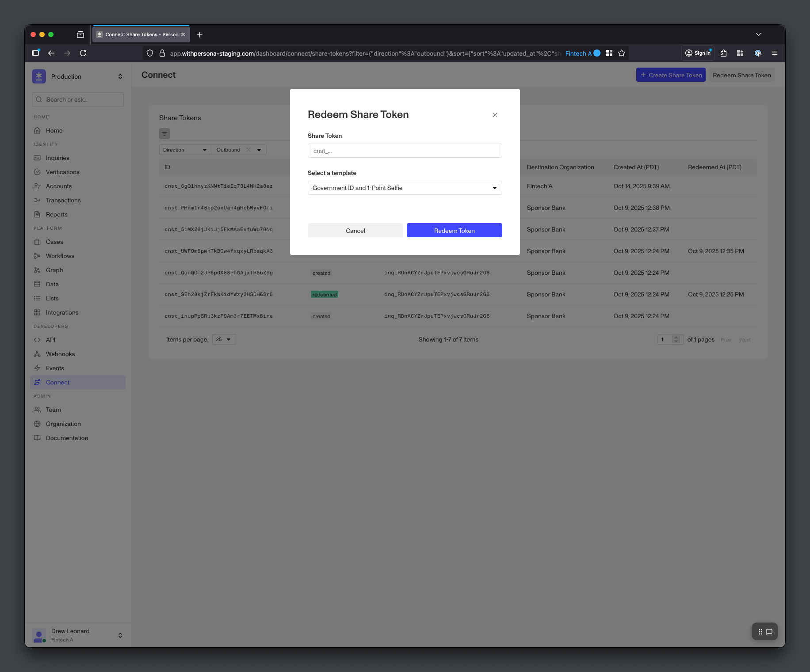Open the feedback chat widget in bottom-right corner

point(769,631)
